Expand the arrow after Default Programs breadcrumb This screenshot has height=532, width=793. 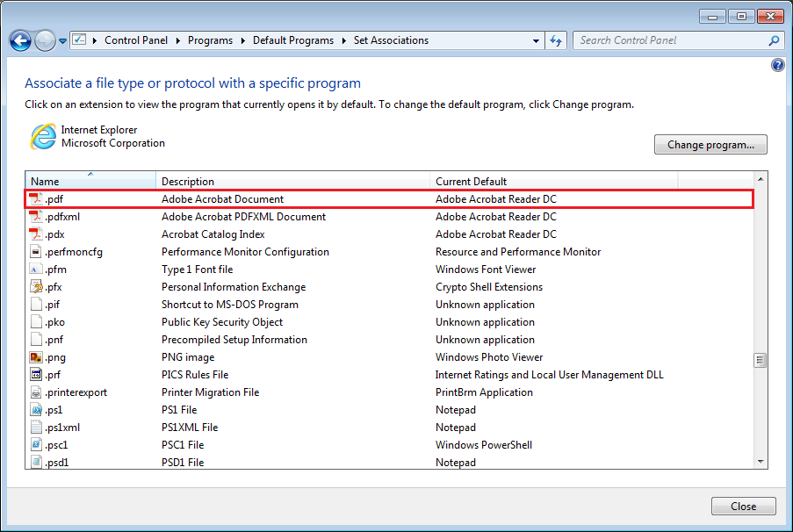[x=344, y=40]
